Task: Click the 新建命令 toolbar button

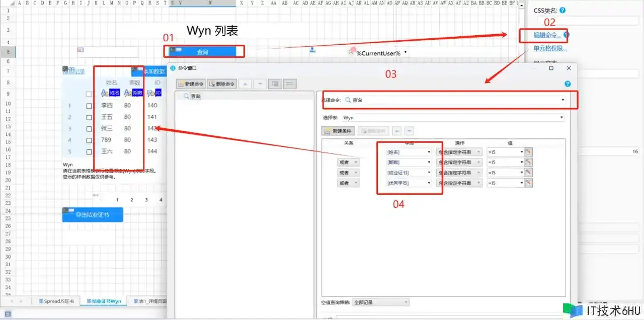Action: [191, 84]
